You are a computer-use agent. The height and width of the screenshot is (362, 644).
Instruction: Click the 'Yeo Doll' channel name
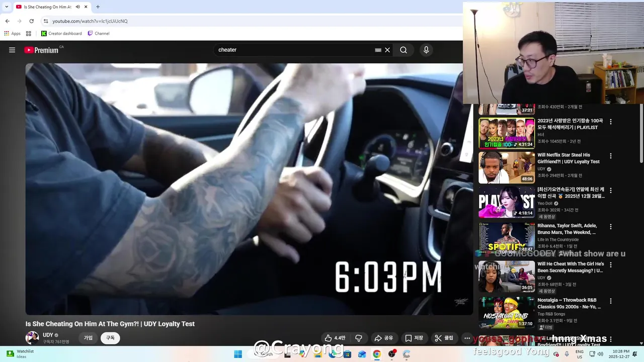tap(545, 204)
